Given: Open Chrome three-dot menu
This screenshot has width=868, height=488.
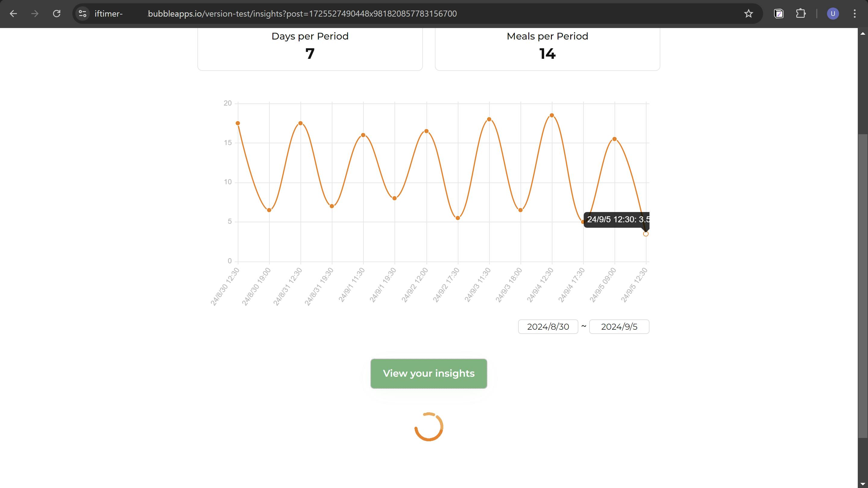Looking at the screenshot, I should (x=854, y=14).
